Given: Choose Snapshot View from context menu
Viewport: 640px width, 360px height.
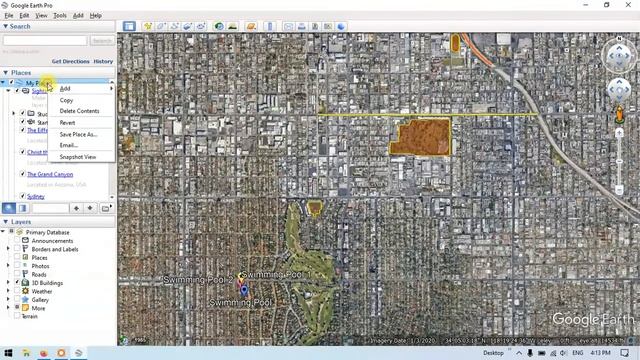Looking at the screenshot, I should [x=81, y=157].
